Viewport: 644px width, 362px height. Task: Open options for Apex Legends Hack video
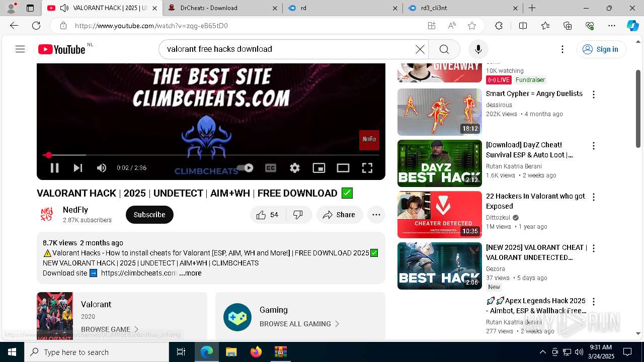point(593,302)
